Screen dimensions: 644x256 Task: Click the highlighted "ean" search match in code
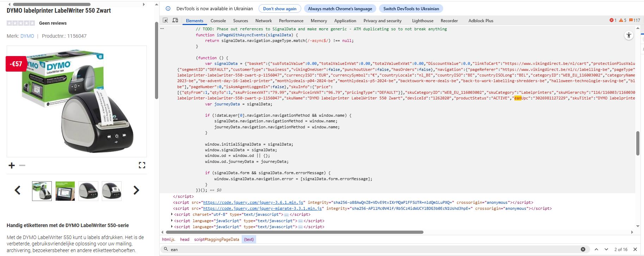(x=518, y=98)
